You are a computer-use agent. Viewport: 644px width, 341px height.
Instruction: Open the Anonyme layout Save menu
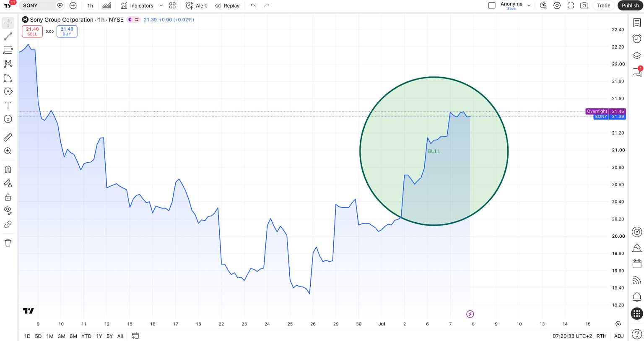tap(512, 5)
